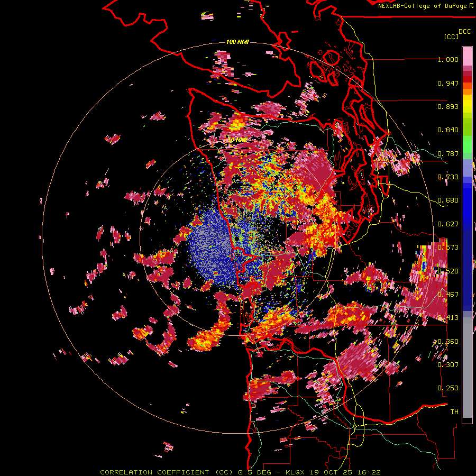Click the DCC legend title
This screenshot has height=476, width=476.
click(465, 32)
